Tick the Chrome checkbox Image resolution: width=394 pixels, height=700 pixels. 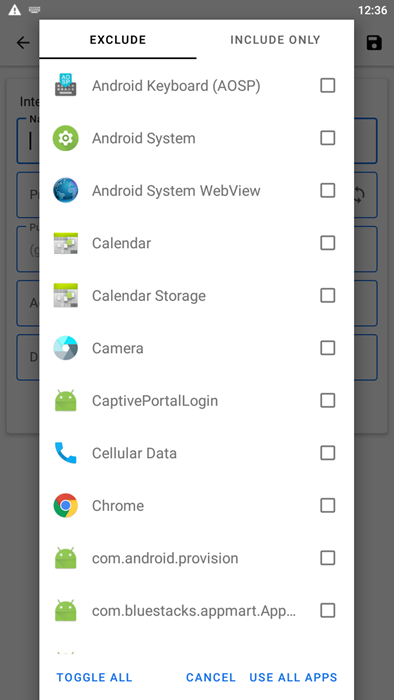tap(328, 505)
